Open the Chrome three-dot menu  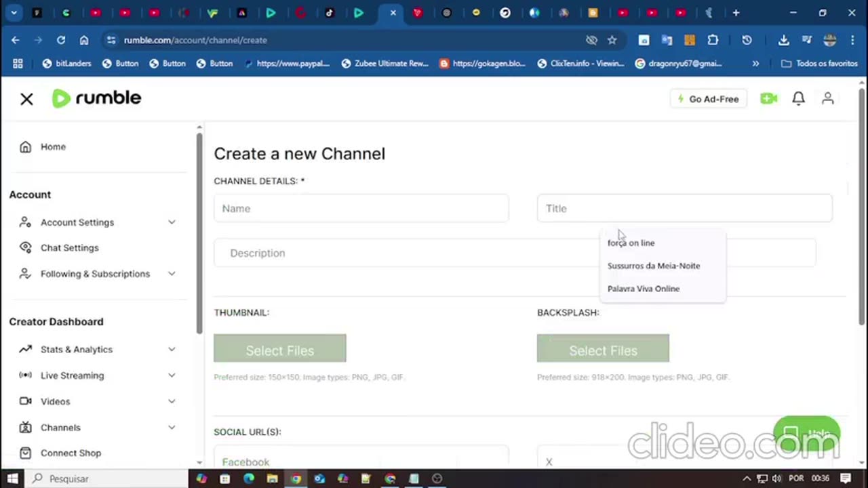(x=852, y=40)
